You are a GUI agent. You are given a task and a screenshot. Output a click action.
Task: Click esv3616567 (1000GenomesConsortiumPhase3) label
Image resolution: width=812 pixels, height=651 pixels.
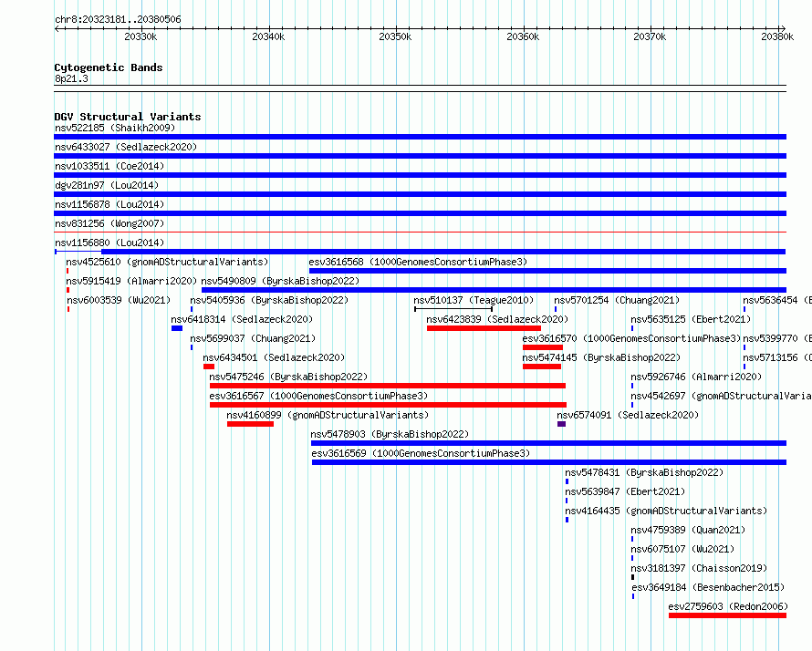click(x=318, y=396)
